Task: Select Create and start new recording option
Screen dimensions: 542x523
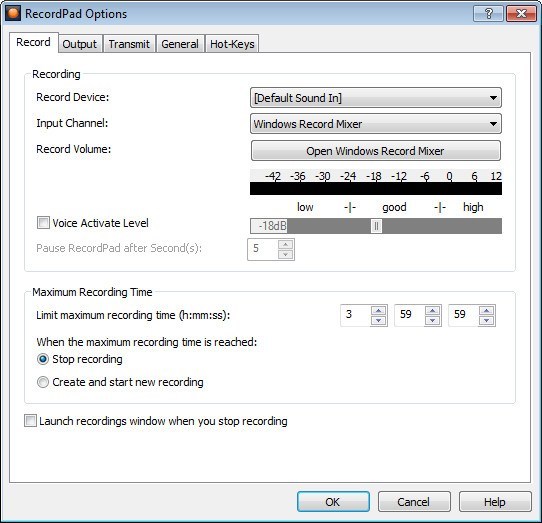Action: pyautogui.click(x=43, y=382)
